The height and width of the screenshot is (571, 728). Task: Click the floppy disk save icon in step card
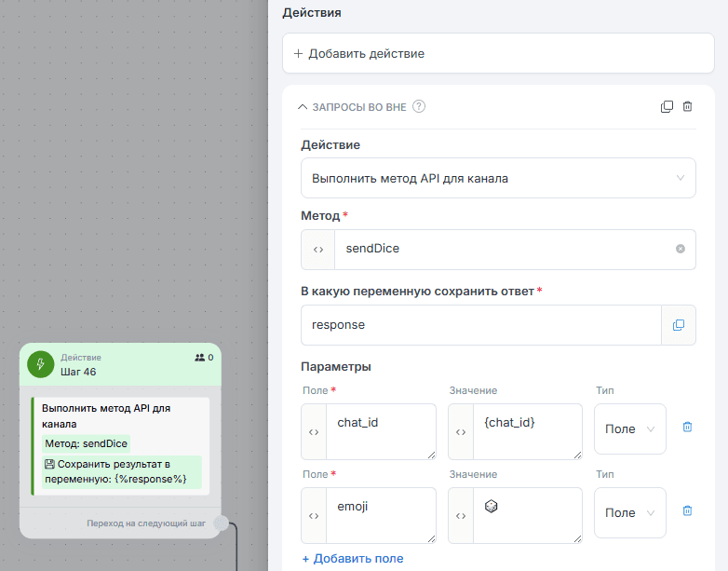tap(49, 464)
